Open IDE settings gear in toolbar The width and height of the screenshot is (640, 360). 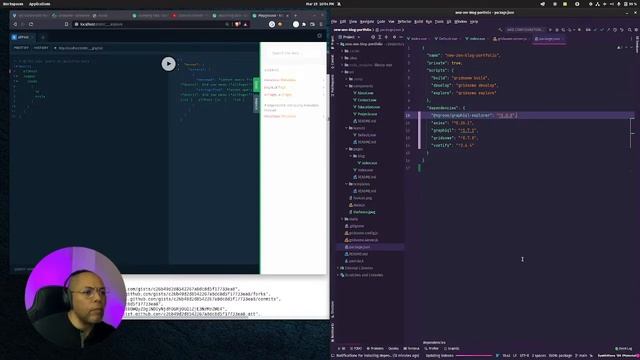tap(636, 30)
